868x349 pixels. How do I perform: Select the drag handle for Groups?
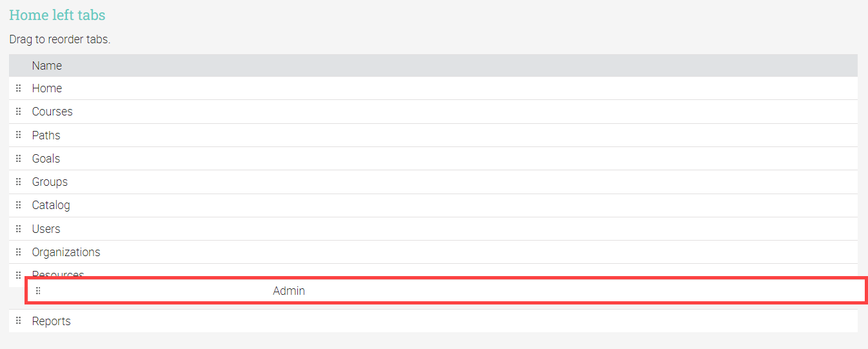point(18,182)
